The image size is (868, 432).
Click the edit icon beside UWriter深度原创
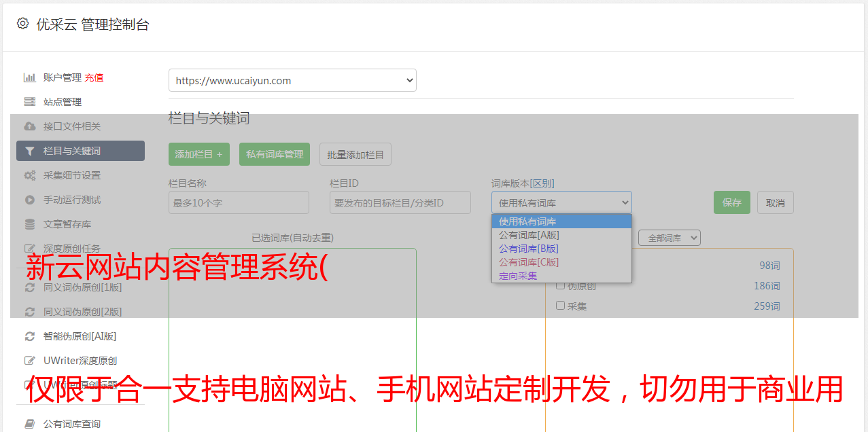pos(29,361)
